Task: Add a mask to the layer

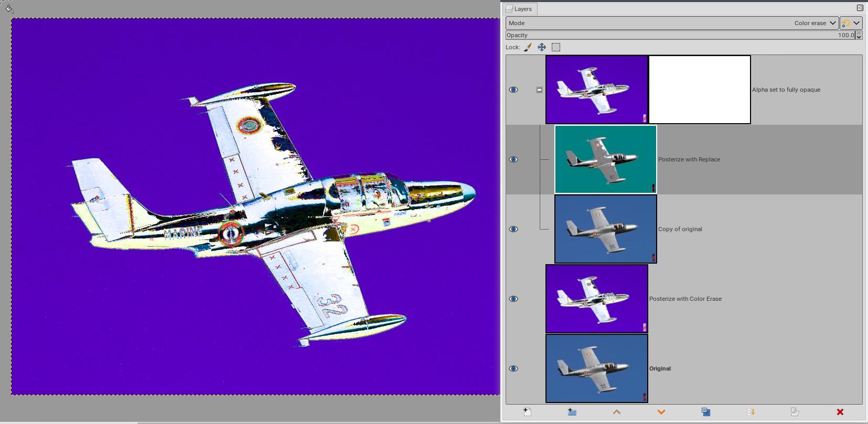Action: coord(795,412)
